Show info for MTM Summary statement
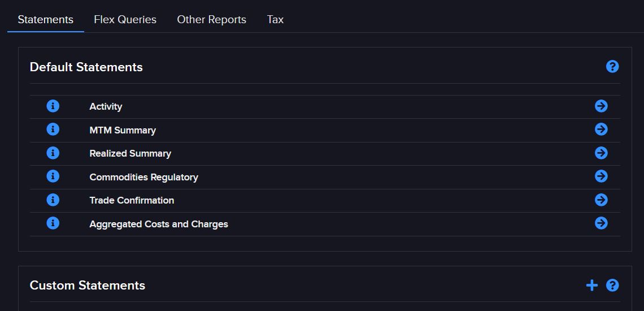The height and width of the screenshot is (311, 644). click(x=53, y=129)
